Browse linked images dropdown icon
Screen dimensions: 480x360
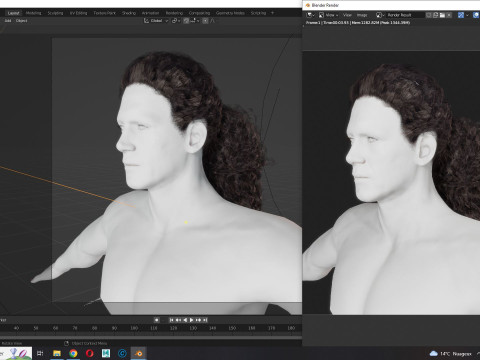point(380,15)
